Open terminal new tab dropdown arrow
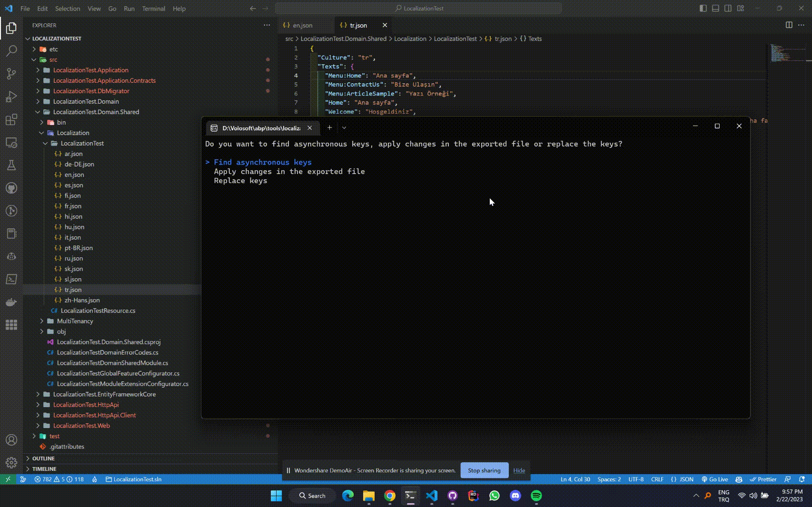 (x=344, y=127)
